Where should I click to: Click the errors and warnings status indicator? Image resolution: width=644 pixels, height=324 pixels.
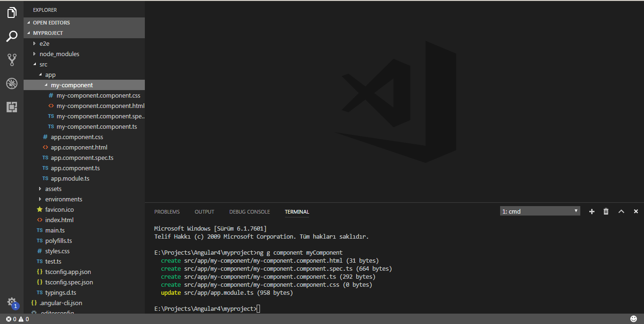point(17,319)
